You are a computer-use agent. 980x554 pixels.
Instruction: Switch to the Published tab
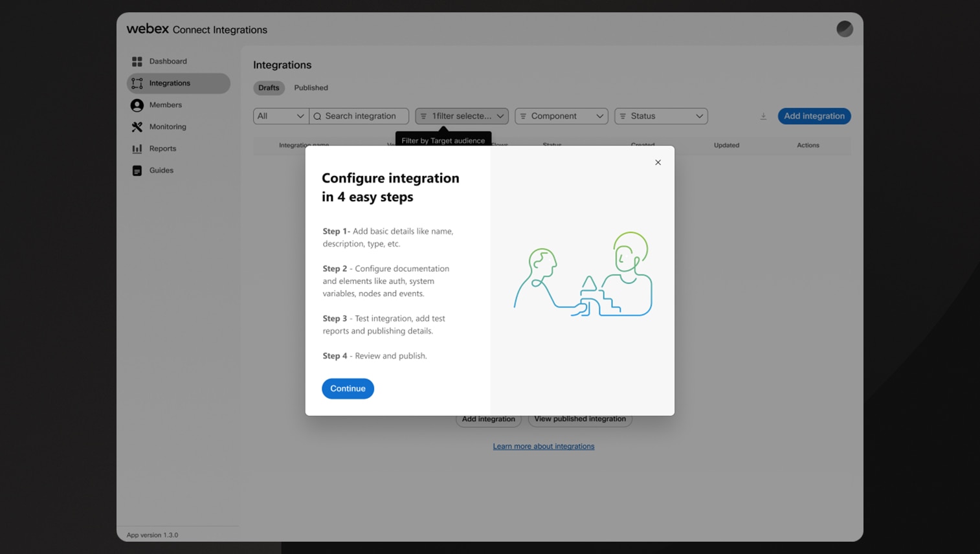pyautogui.click(x=311, y=88)
